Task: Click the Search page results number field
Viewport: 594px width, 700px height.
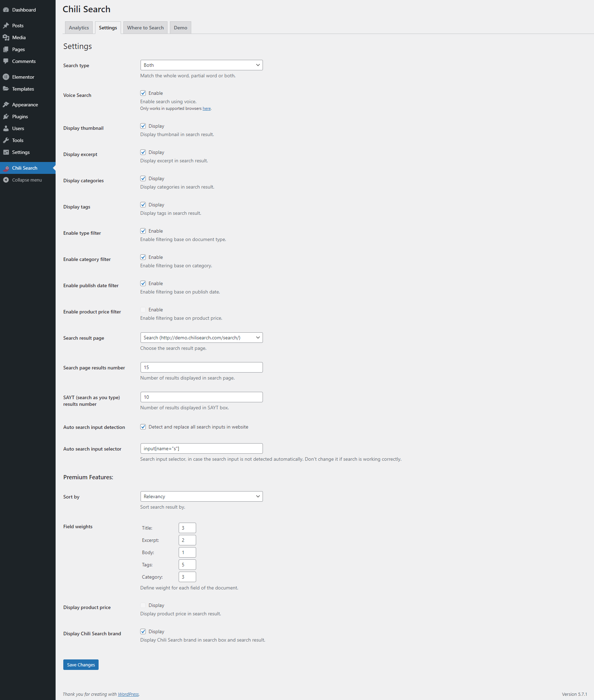Action: (201, 367)
